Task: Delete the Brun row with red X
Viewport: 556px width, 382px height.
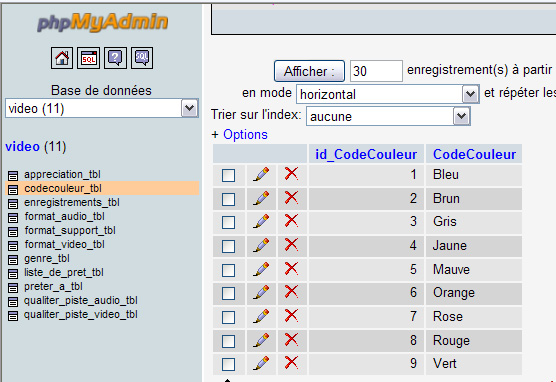Action: (291, 198)
